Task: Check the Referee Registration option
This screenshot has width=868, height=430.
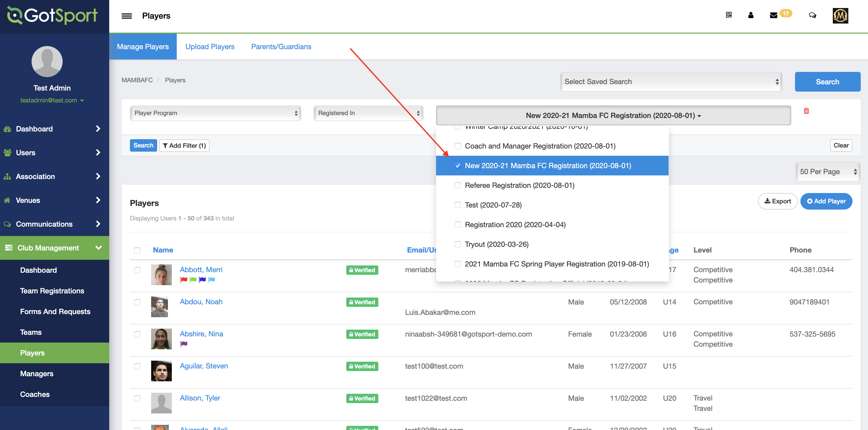Action: tap(458, 185)
